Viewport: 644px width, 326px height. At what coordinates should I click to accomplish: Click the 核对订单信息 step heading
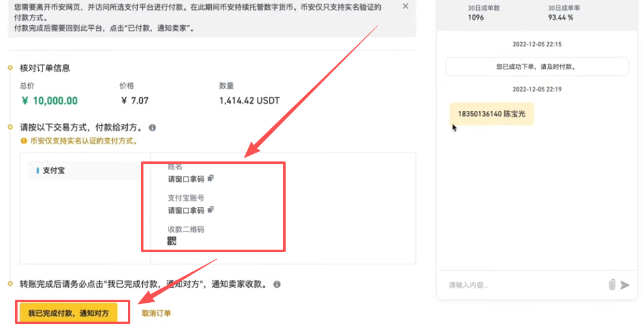[x=44, y=68]
